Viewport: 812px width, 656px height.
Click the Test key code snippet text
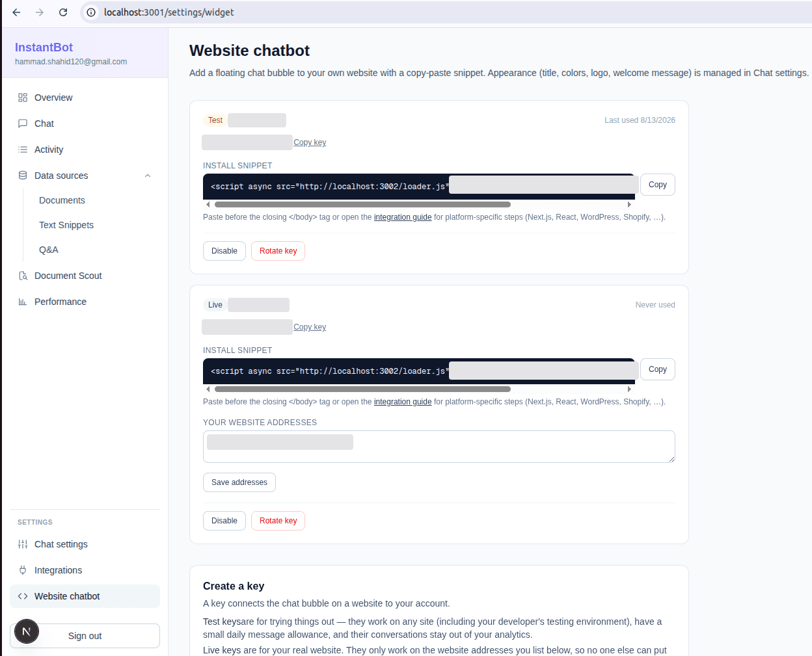[x=330, y=187]
